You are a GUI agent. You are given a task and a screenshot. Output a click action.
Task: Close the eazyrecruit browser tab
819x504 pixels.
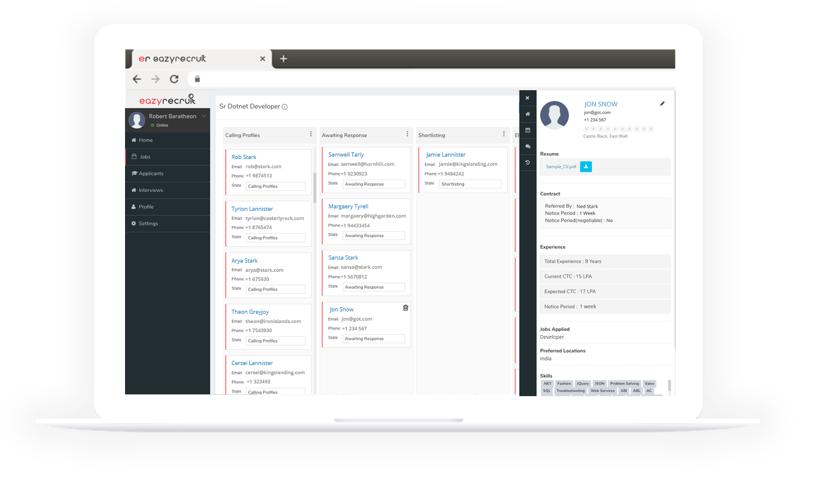(262, 59)
